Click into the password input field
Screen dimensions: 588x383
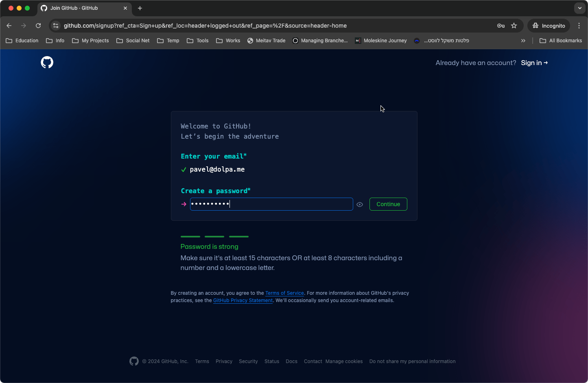[x=271, y=204]
